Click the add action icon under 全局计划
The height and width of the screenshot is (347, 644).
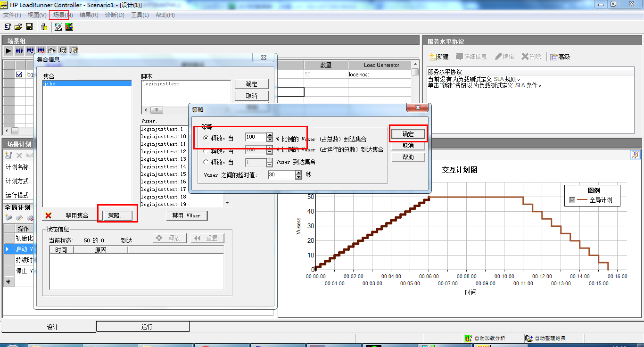point(8,218)
